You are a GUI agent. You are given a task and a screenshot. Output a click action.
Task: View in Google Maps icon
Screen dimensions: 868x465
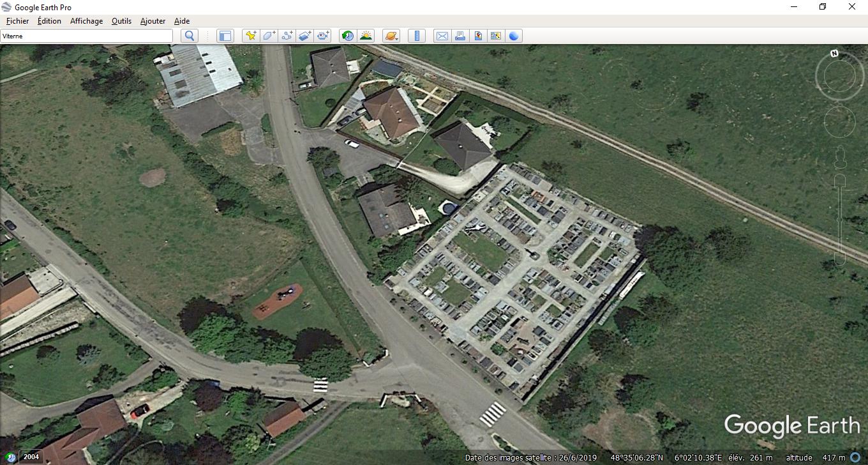(x=495, y=36)
